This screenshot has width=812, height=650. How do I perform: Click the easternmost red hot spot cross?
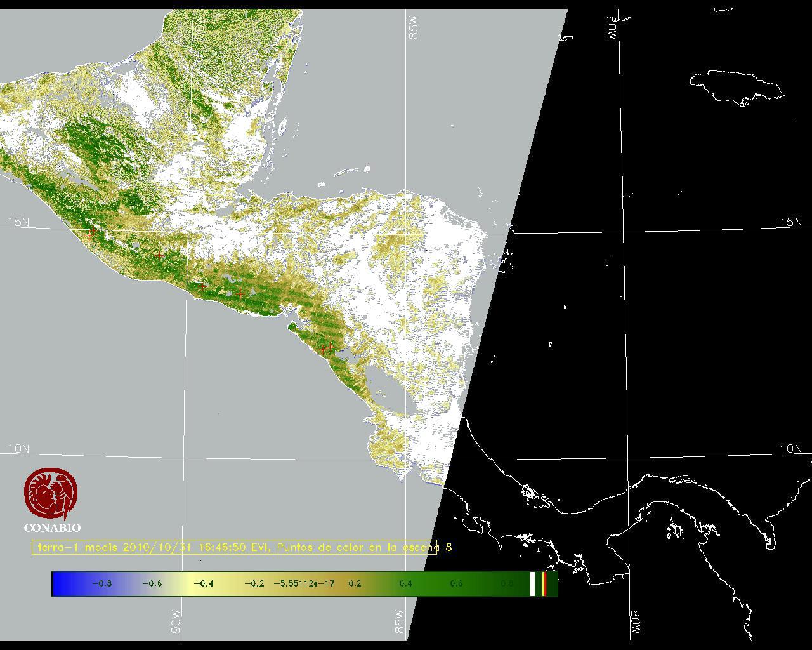[331, 347]
